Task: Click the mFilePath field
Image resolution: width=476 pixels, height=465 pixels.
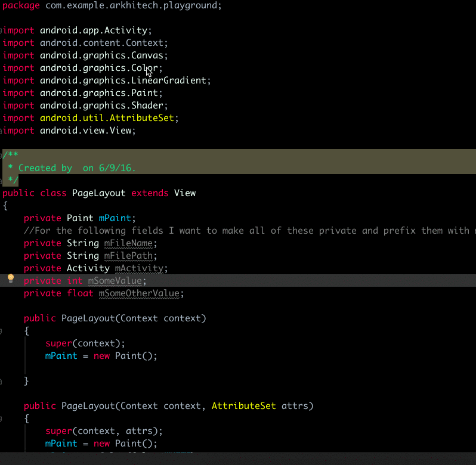Action: point(128,256)
